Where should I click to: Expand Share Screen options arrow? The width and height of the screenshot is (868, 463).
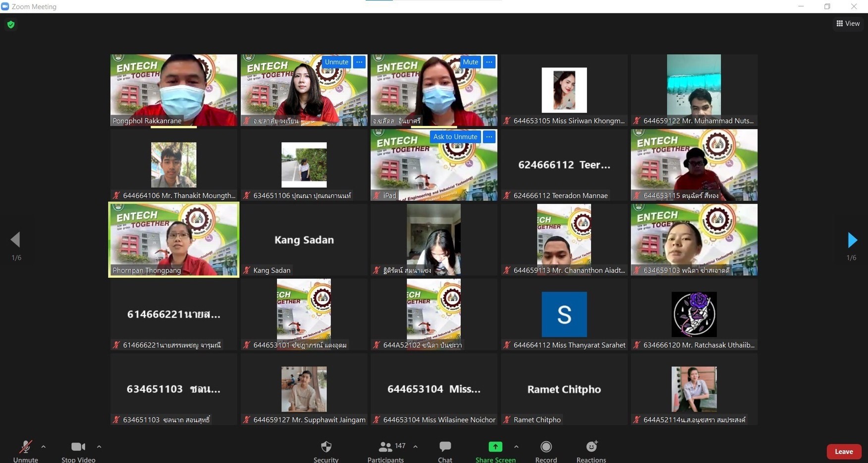(x=516, y=447)
